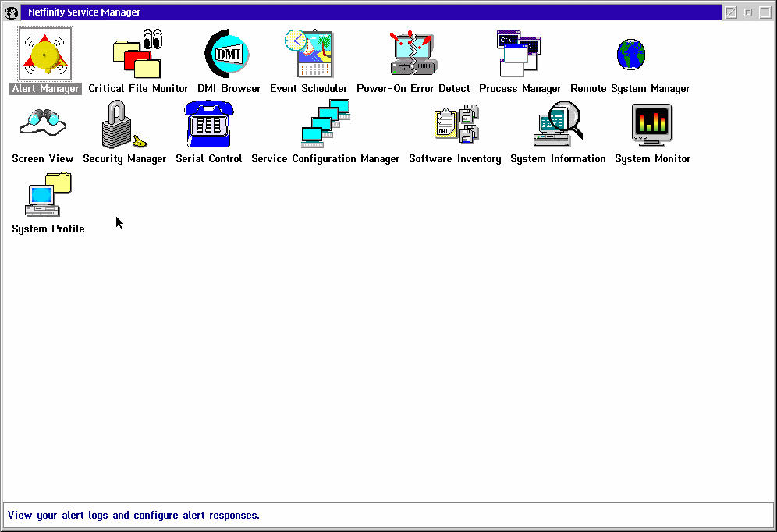Click the System Profile label
The height and width of the screenshot is (532, 777).
tap(48, 229)
